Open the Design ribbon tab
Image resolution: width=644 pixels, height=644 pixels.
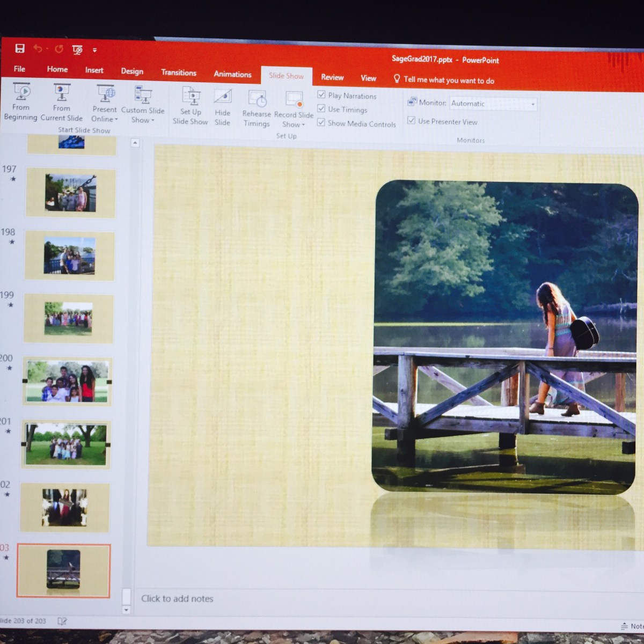click(132, 71)
